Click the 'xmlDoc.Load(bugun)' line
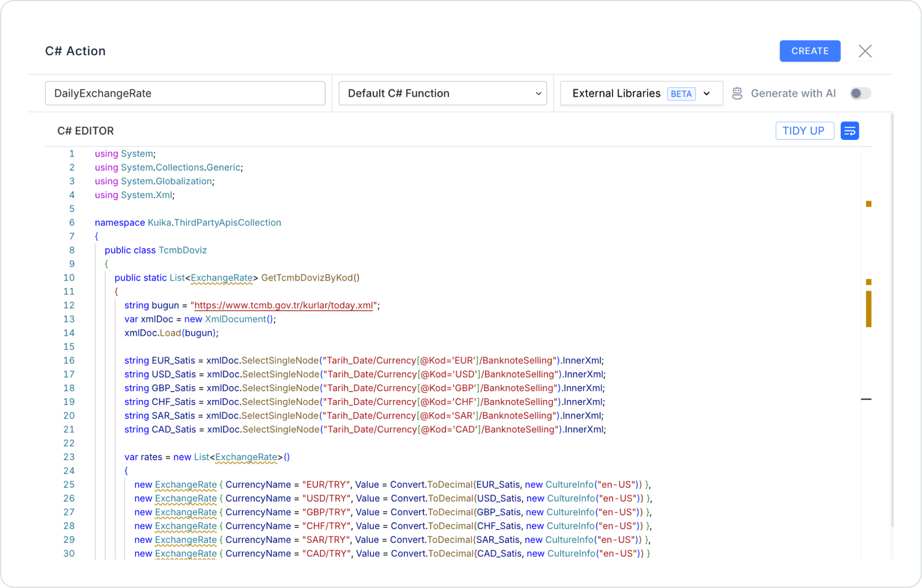The height and width of the screenshot is (588, 922). 171,333
